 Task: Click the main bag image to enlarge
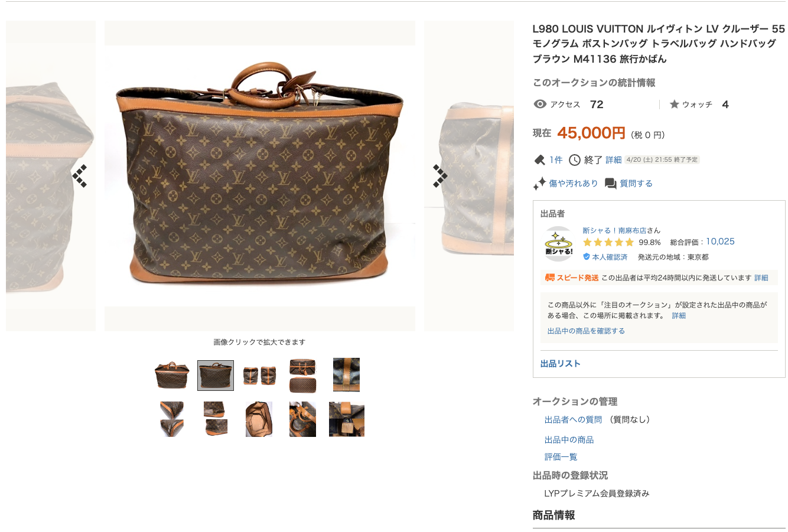260,176
